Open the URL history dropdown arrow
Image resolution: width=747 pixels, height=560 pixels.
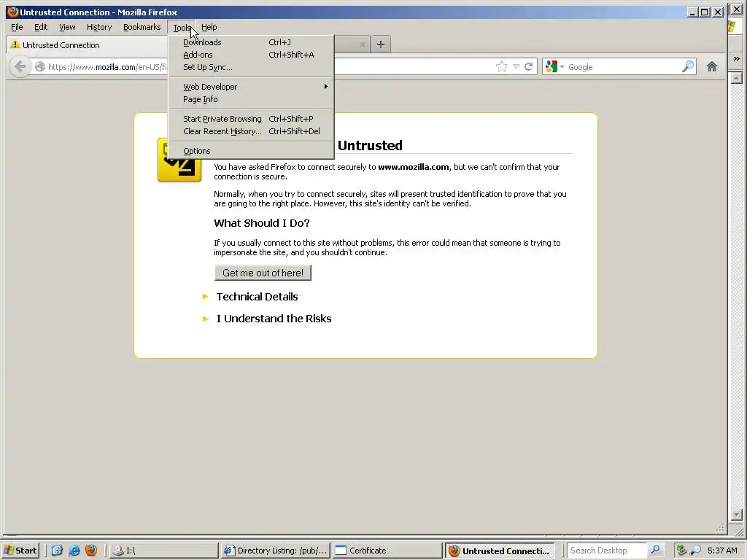click(516, 66)
